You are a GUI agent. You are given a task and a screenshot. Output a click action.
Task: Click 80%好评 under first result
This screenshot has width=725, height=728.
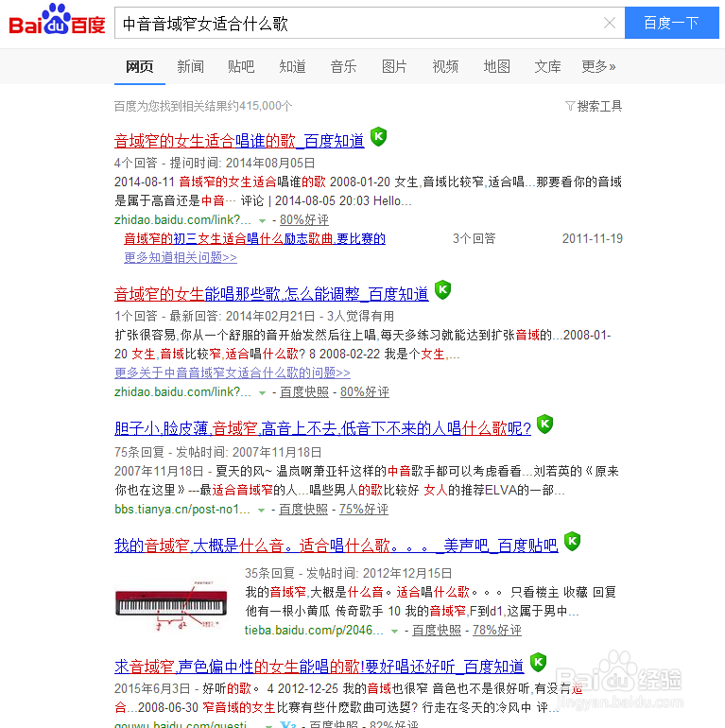pos(304,219)
